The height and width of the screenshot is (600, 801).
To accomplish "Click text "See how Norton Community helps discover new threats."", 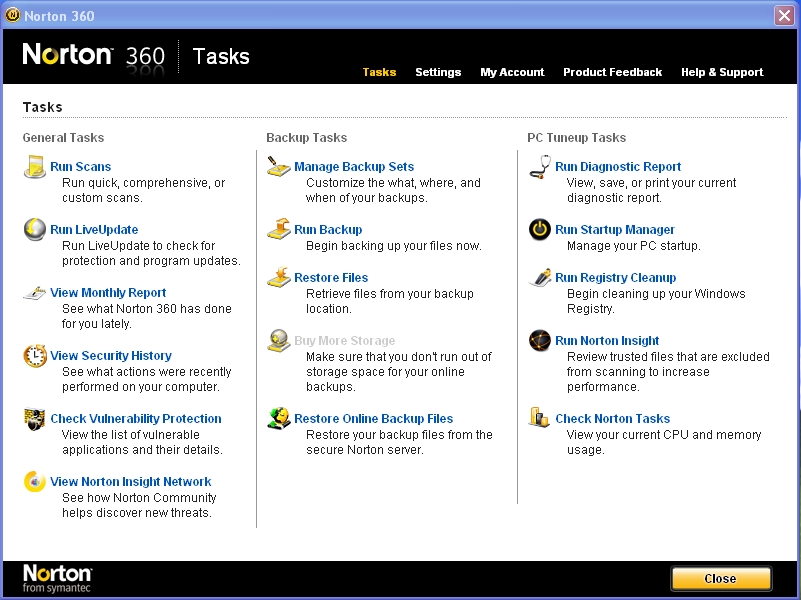I will point(139,505).
